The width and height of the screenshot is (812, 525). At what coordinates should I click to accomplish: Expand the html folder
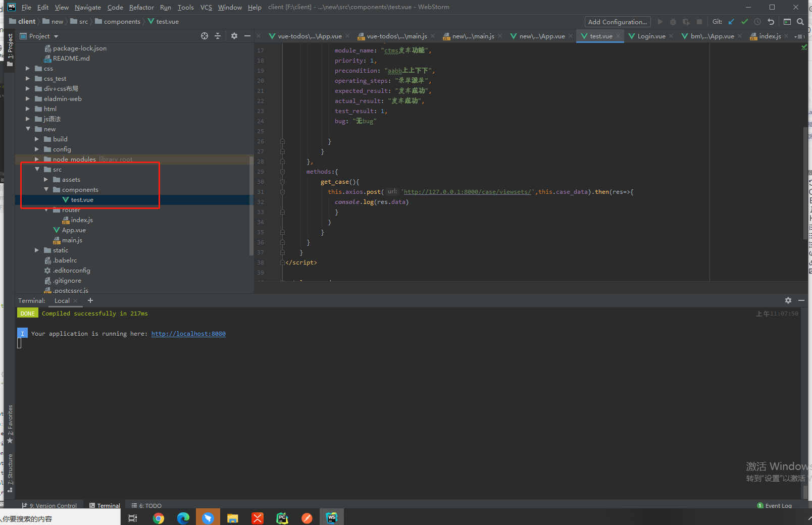point(28,109)
